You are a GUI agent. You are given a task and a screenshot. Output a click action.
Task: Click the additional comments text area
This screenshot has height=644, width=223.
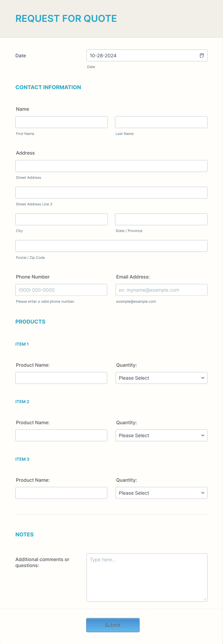pos(147,573)
